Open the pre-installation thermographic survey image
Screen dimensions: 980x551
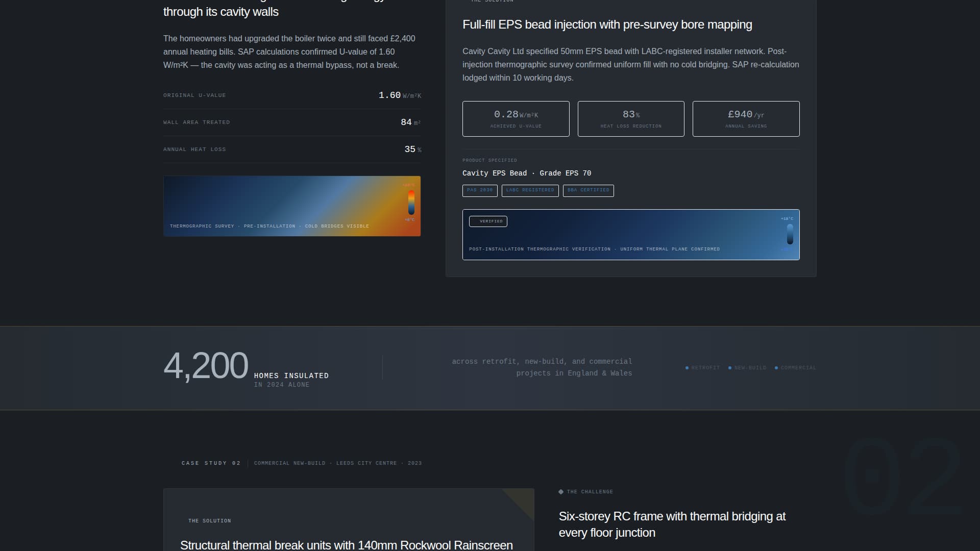pos(292,206)
